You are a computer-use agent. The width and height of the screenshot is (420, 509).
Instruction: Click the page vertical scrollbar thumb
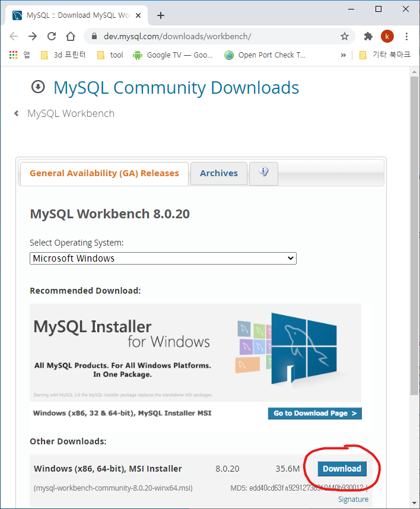414,236
